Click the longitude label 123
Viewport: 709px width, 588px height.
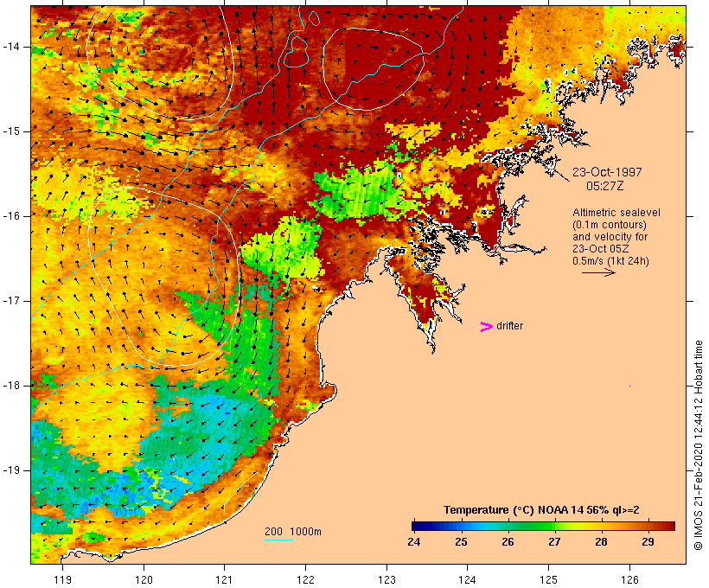[386, 579]
